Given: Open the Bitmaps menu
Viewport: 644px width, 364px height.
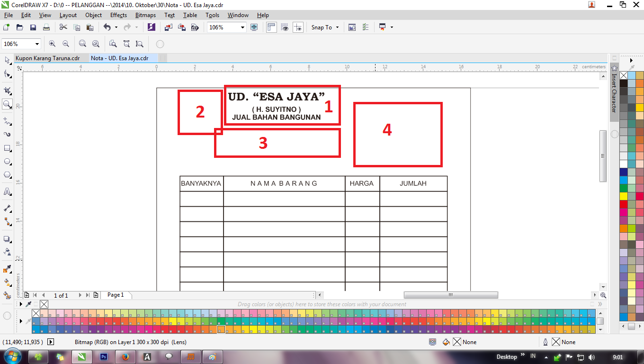Looking at the screenshot, I should tap(145, 15).
